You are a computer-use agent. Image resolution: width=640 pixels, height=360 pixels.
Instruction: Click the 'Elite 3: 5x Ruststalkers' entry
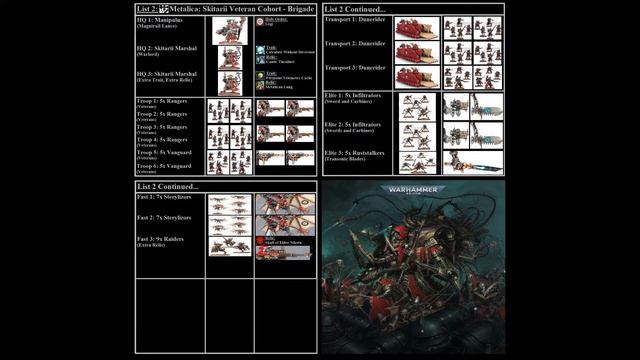pos(354,153)
